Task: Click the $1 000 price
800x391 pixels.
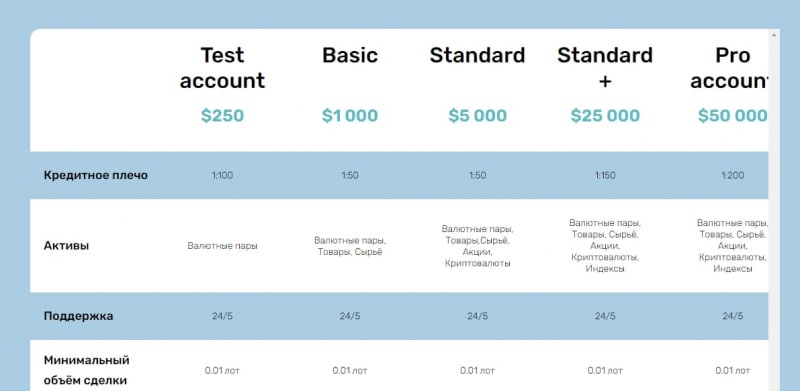Action: point(350,116)
